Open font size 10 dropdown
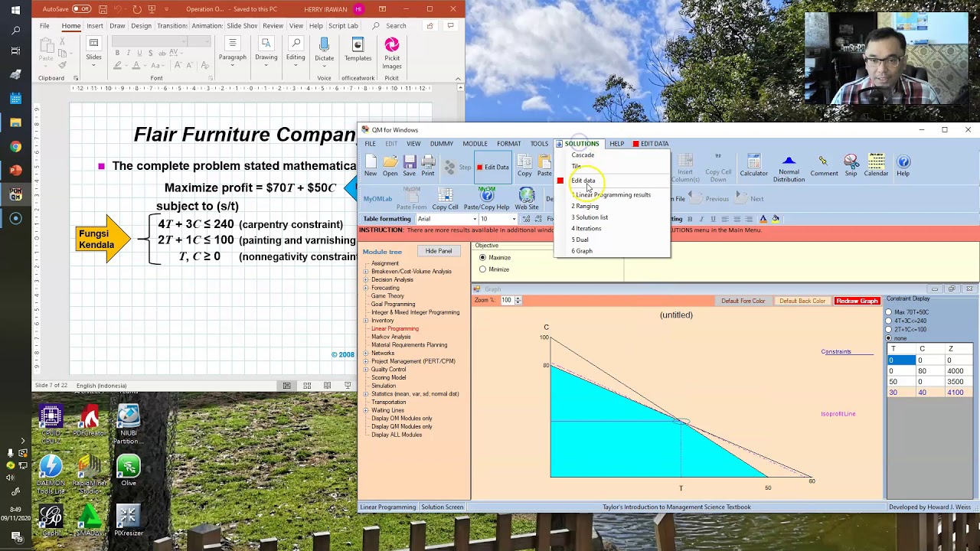The height and width of the screenshot is (551, 980). [x=514, y=219]
